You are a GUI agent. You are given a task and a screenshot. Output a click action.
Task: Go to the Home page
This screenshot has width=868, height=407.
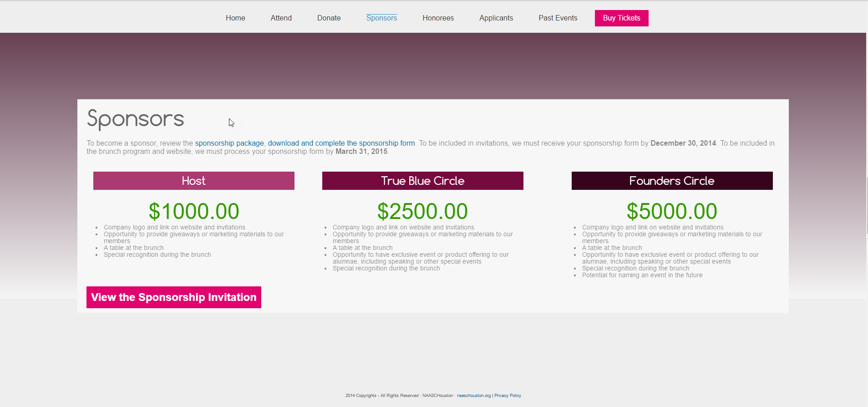[235, 18]
